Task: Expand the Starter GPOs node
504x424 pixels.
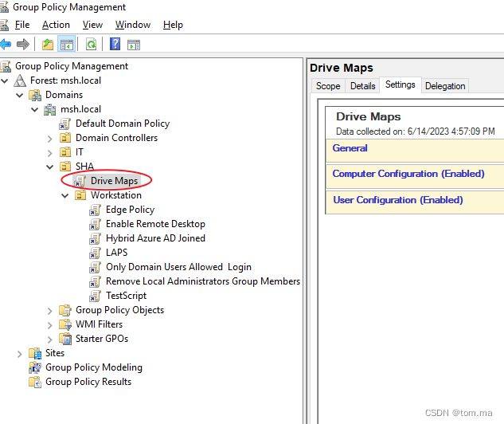Action: (x=50, y=340)
